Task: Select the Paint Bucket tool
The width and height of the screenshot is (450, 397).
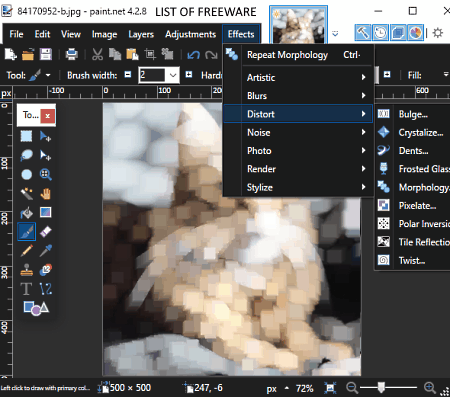Action: 26,212
